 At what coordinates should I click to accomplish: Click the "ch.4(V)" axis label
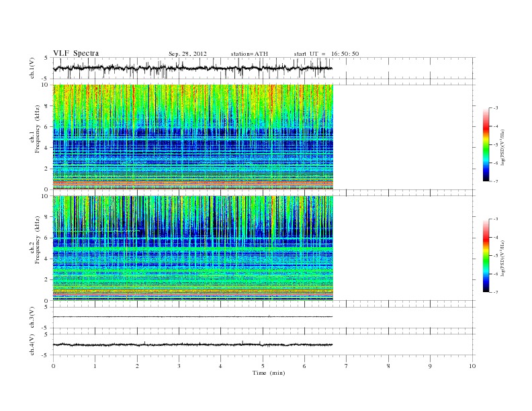pyautogui.click(x=32, y=345)
